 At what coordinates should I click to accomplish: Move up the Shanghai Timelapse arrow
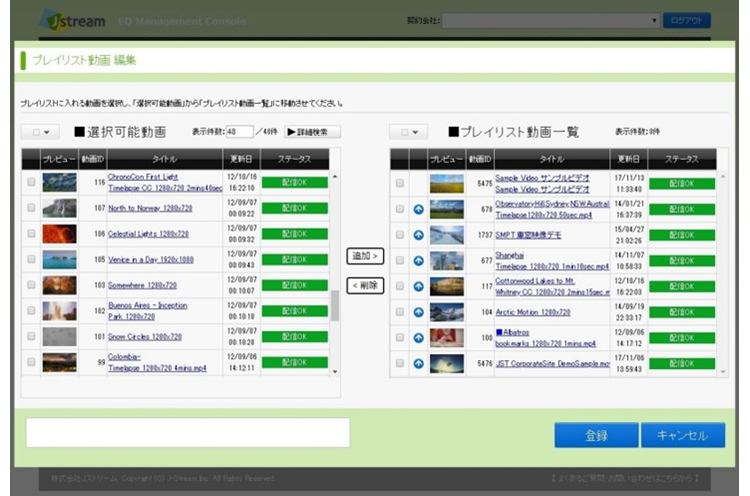coord(419,261)
